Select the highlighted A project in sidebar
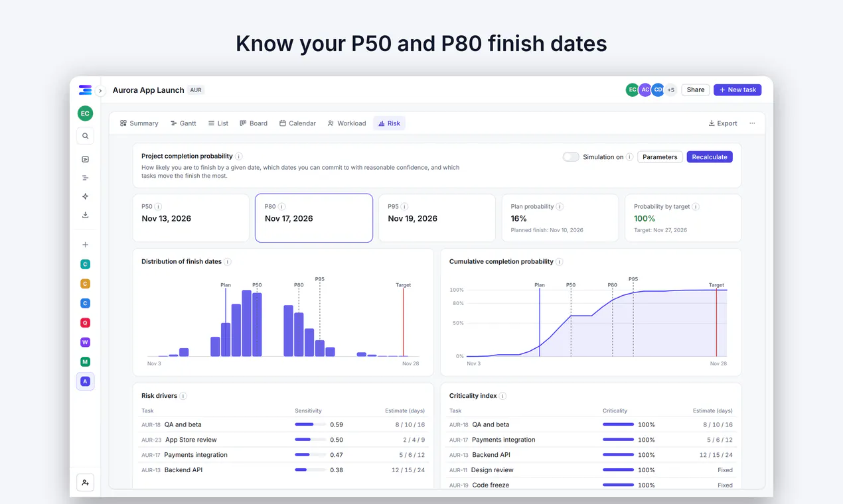The image size is (843, 504). 85,381
